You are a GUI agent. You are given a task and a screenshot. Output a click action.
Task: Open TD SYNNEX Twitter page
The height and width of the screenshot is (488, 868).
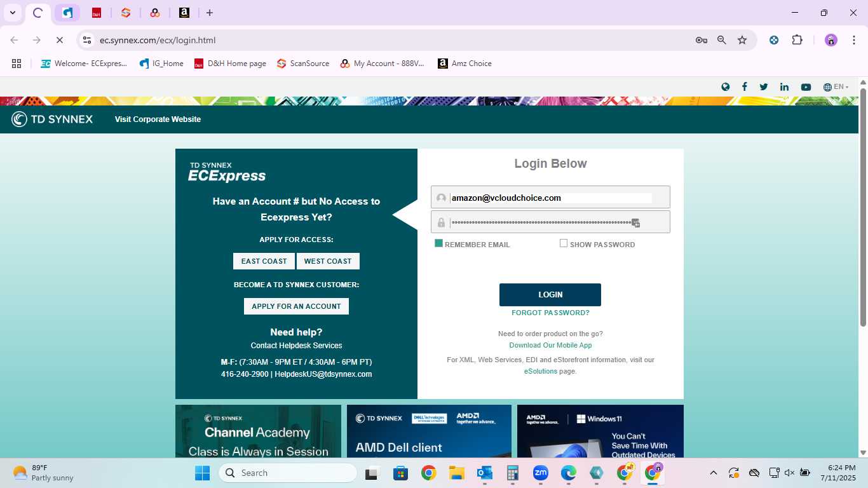tap(764, 87)
